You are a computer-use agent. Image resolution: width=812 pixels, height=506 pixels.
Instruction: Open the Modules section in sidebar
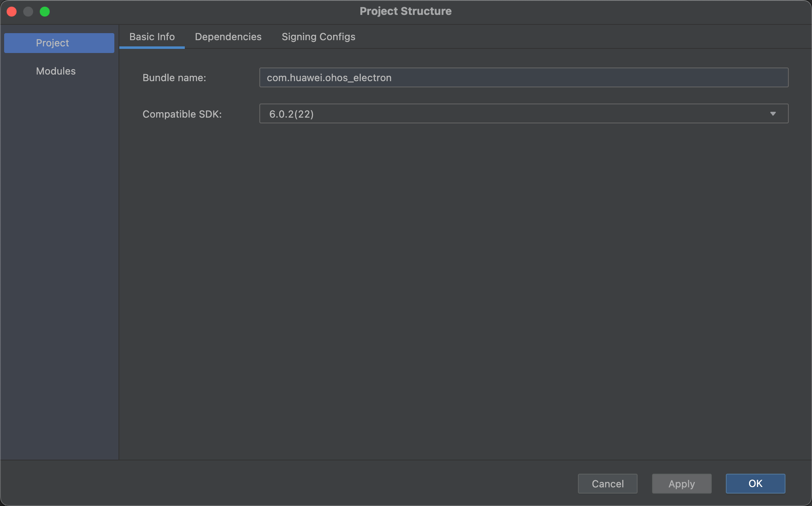pyautogui.click(x=56, y=71)
